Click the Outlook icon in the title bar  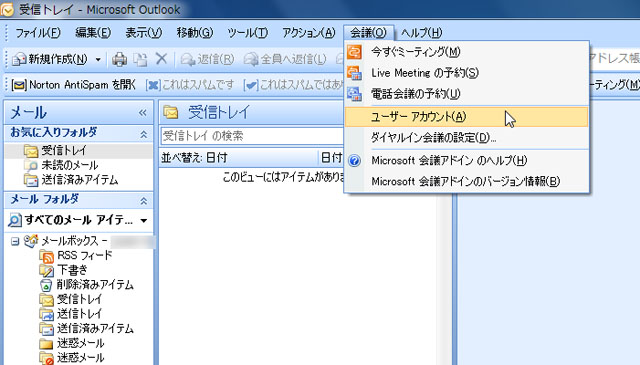pyautogui.click(x=7, y=9)
